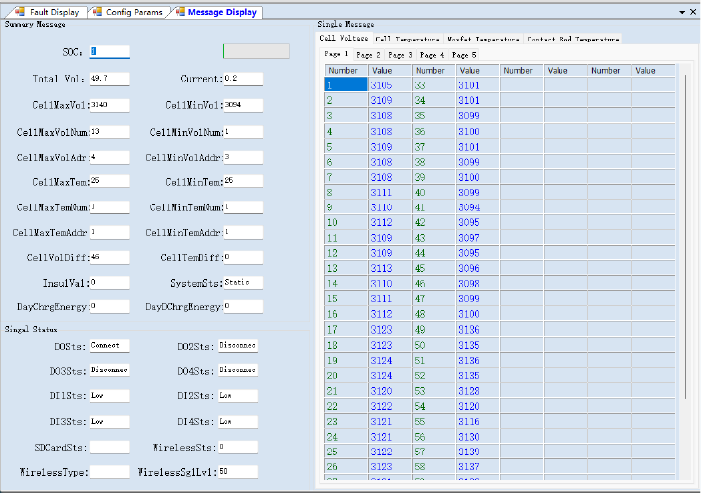Click the DOSts field showing Connect

pyautogui.click(x=108, y=346)
